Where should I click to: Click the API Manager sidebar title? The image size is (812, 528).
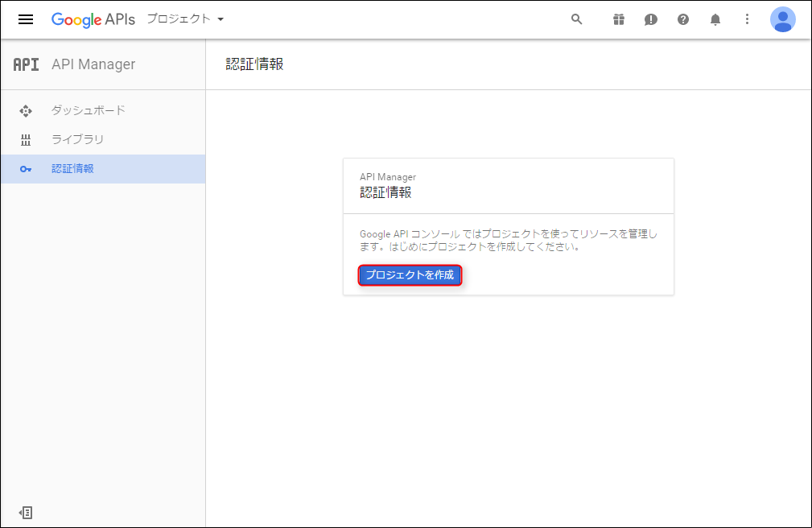(x=93, y=64)
